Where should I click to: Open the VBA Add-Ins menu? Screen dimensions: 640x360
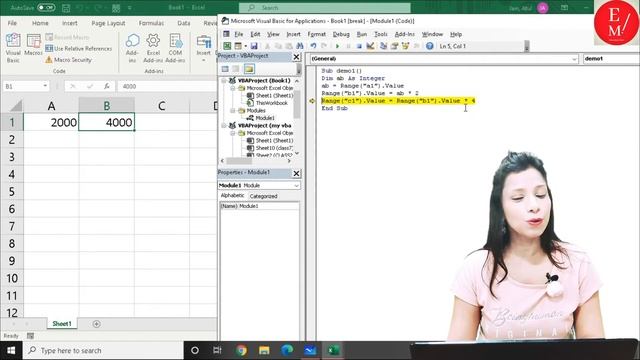pyautogui.click(x=404, y=34)
